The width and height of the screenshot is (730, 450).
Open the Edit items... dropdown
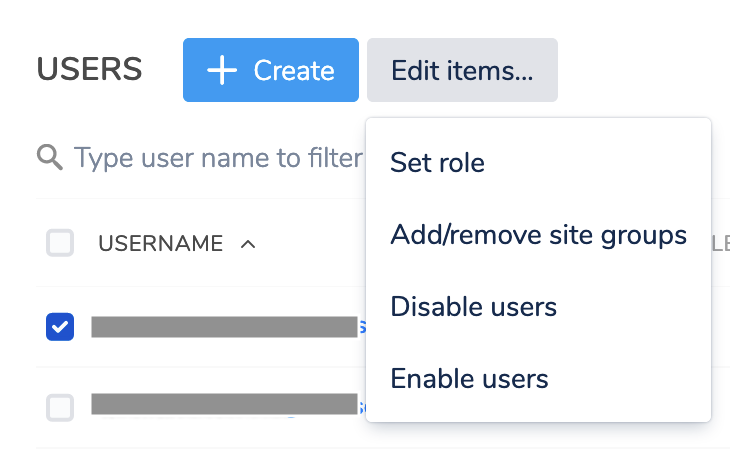point(462,70)
